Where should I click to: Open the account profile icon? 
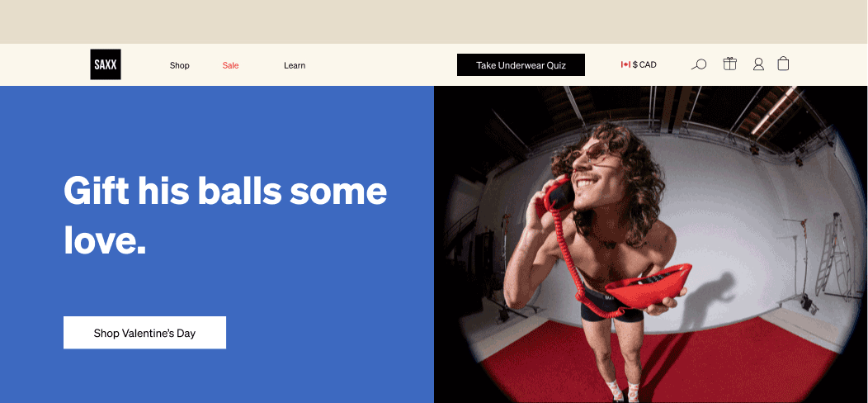(x=758, y=64)
